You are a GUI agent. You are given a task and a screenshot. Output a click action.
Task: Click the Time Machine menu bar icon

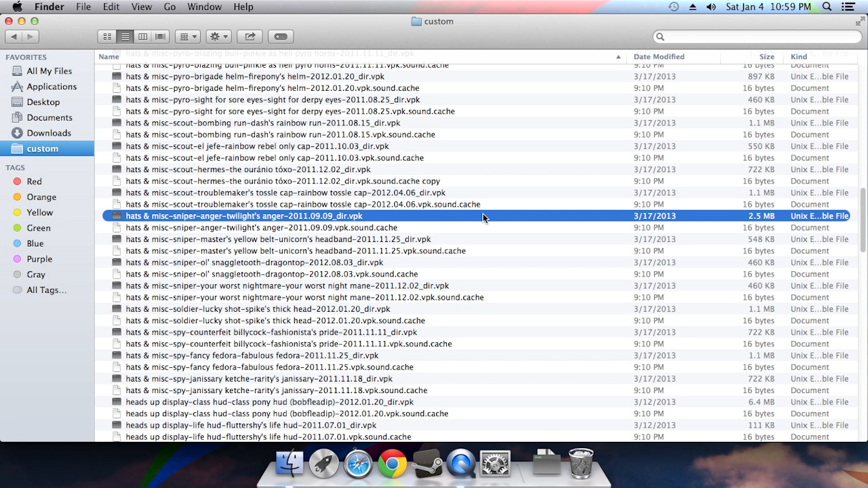(673, 7)
